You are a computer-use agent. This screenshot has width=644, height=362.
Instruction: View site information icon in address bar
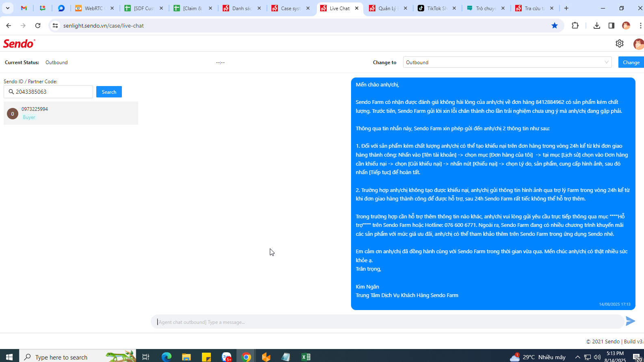pos(55,26)
